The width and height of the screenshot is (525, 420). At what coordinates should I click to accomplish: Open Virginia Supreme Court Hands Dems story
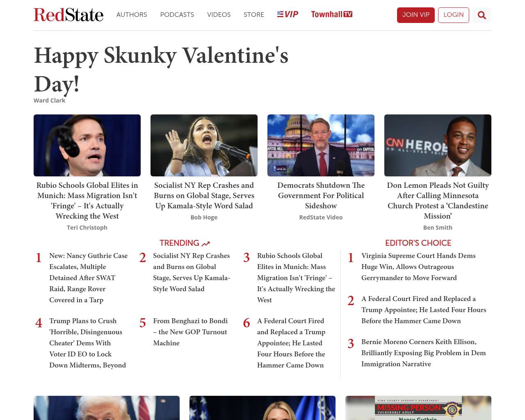[418, 267]
